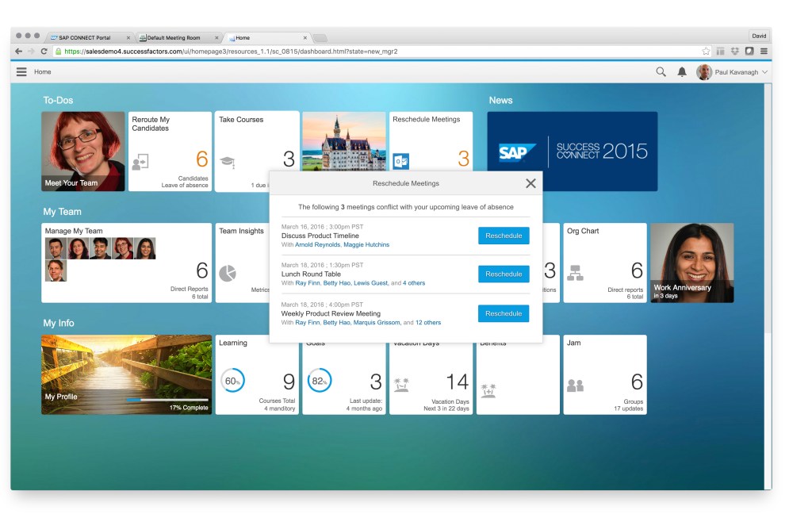
Task: Reschedule the Discuss Product Timeline meeting
Action: 504,236
